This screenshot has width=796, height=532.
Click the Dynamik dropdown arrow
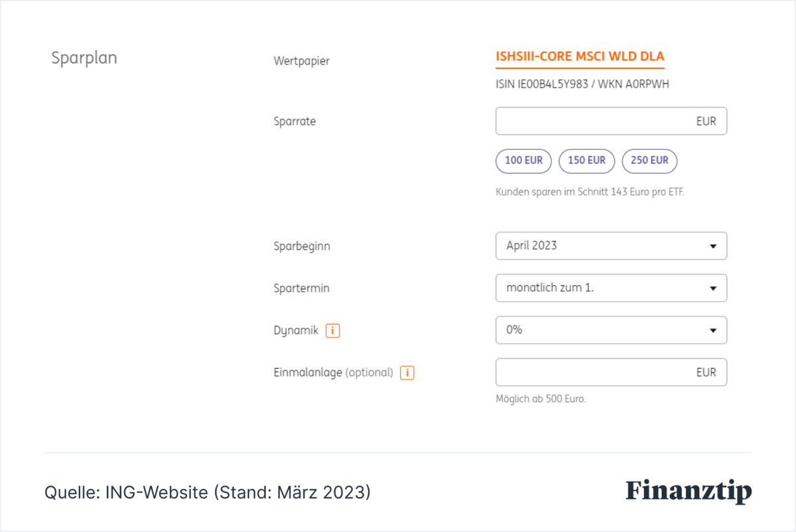(x=713, y=330)
